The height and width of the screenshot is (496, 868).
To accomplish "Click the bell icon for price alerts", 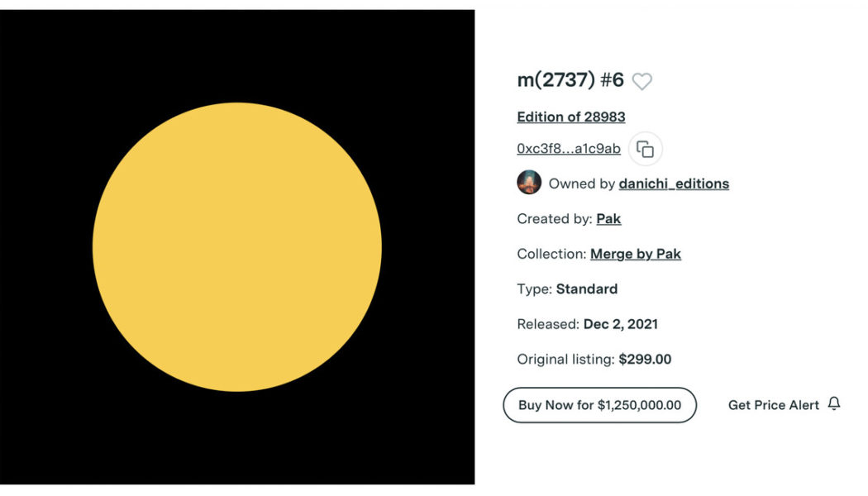I will coord(834,404).
